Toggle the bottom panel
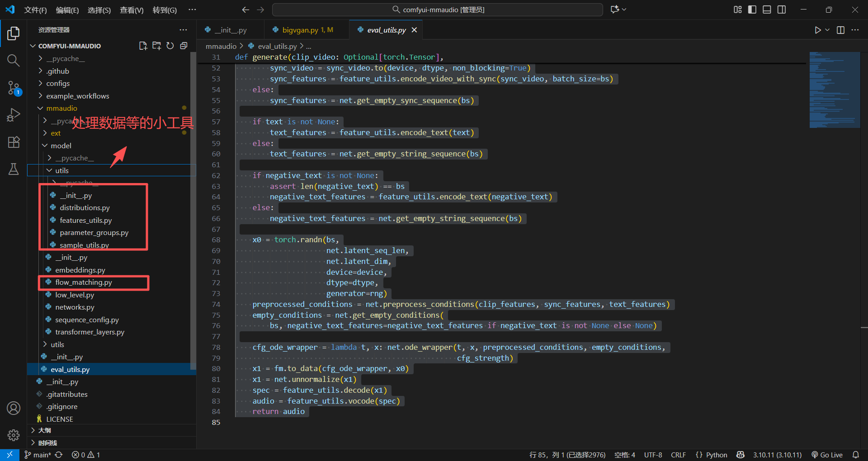Viewport: 868px width, 461px height. (x=767, y=9)
